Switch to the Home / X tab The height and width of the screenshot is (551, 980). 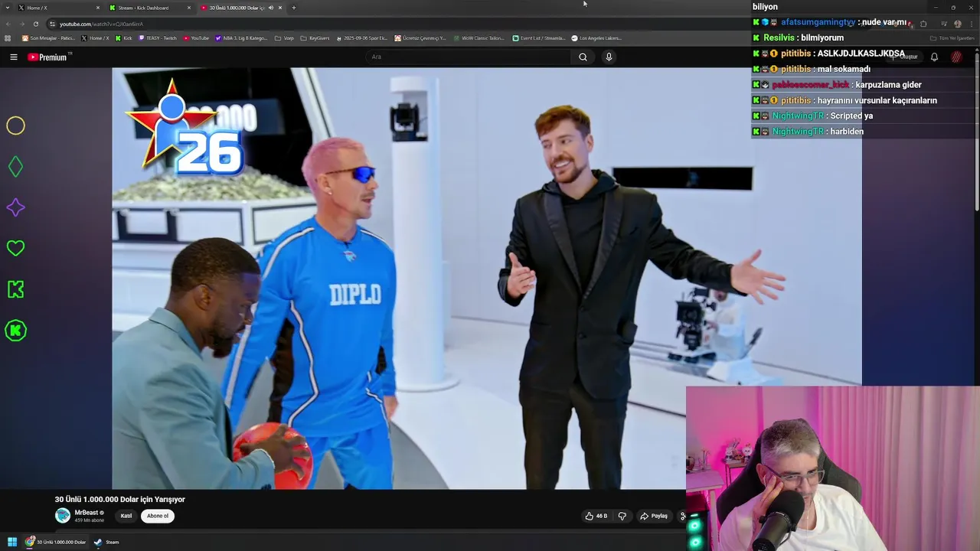59,8
